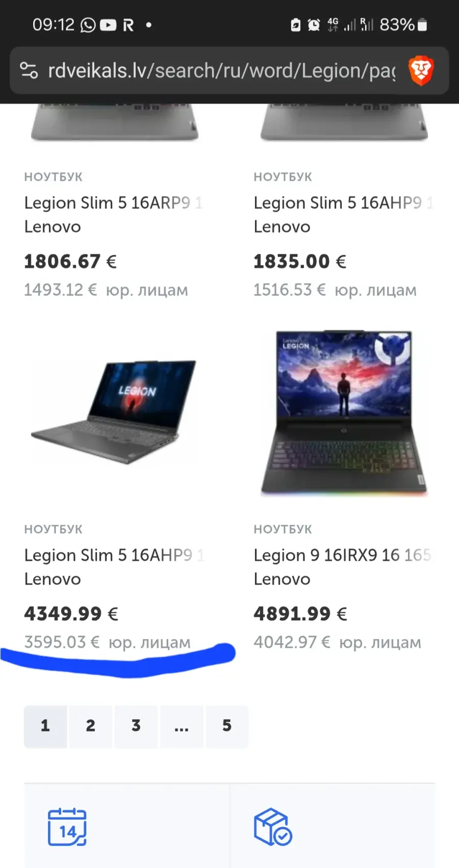Tap the battery indicator icon
The width and height of the screenshot is (459, 868).
coord(422,24)
